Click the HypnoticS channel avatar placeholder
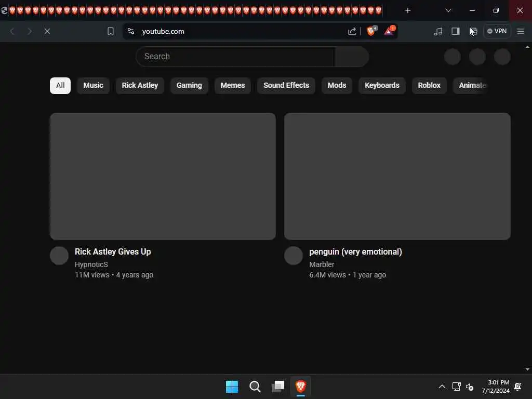This screenshot has height=399, width=532. click(59, 256)
